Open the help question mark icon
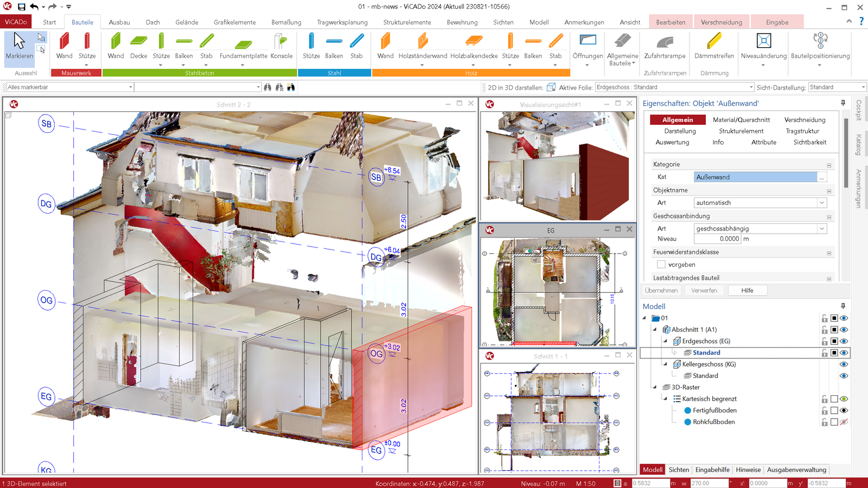The image size is (868, 488). click(x=861, y=21)
